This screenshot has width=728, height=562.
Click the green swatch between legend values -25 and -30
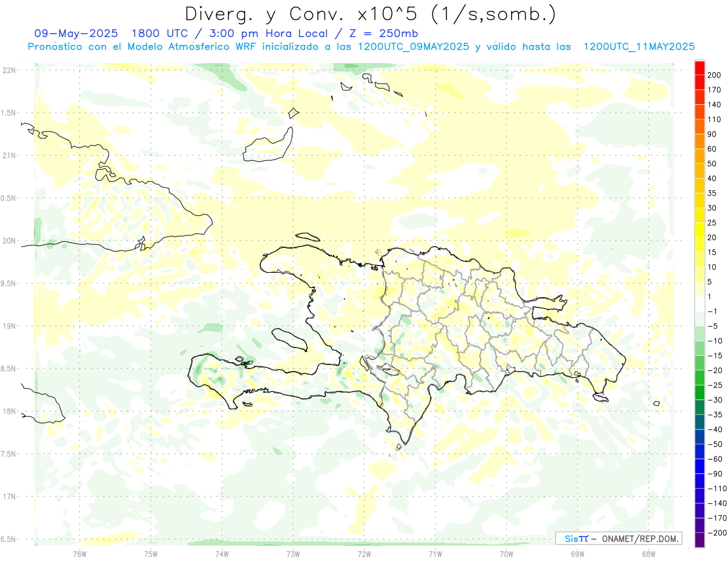(x=700, y=392)
